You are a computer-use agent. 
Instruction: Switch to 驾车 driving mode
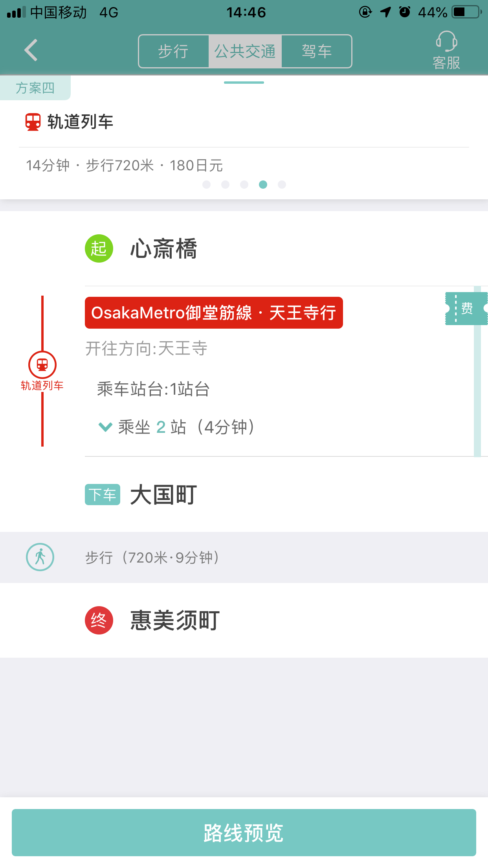click(x=317, y=51)
